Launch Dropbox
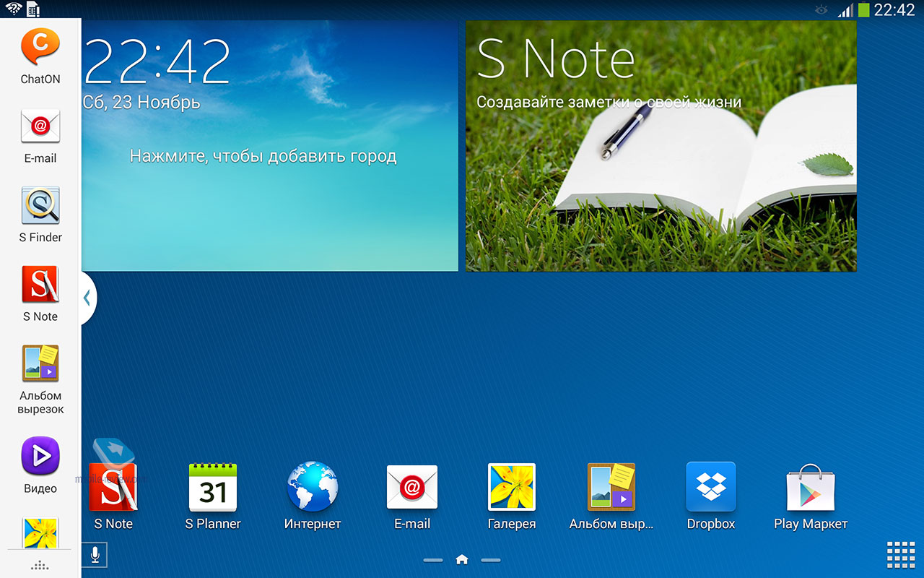The image size is (924, 578). pos(711,496)
